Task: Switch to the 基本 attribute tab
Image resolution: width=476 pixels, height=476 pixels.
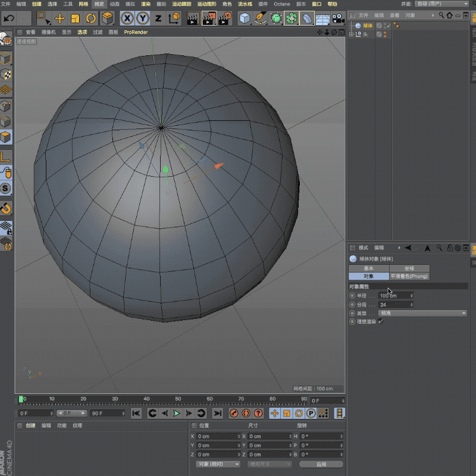Action: 368,268
